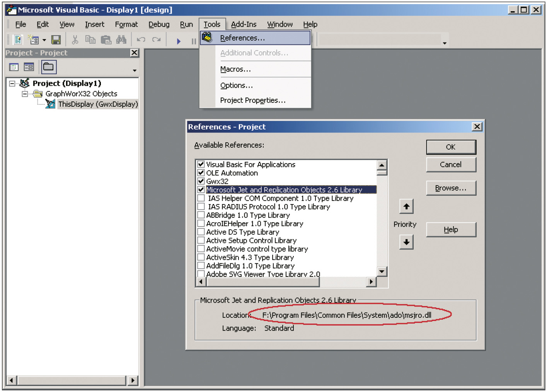The height and width of the screenshot is (392, 547).
Task: Click Cancel in References dialog
Action: coord(451,164)
